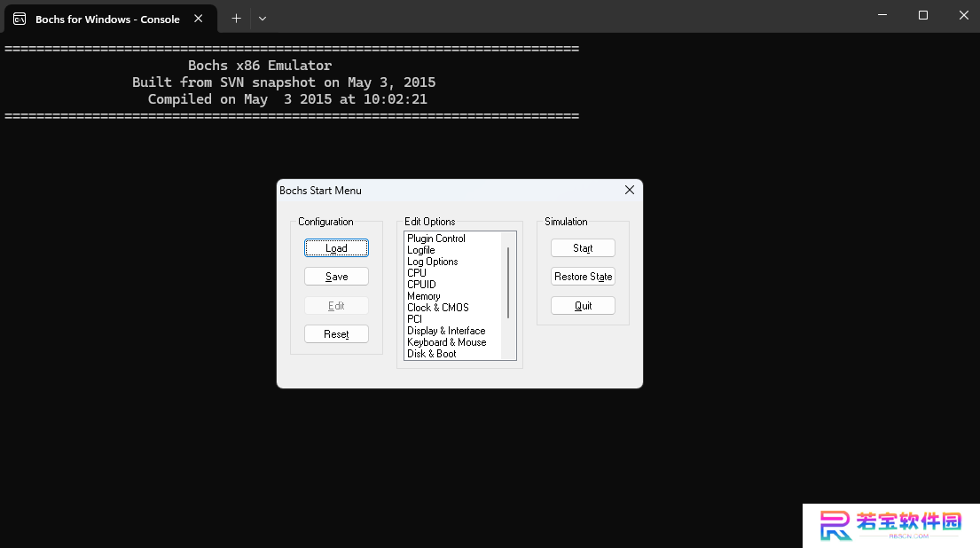
Task: Reset the configuration
Action: [x=336, y=334]
